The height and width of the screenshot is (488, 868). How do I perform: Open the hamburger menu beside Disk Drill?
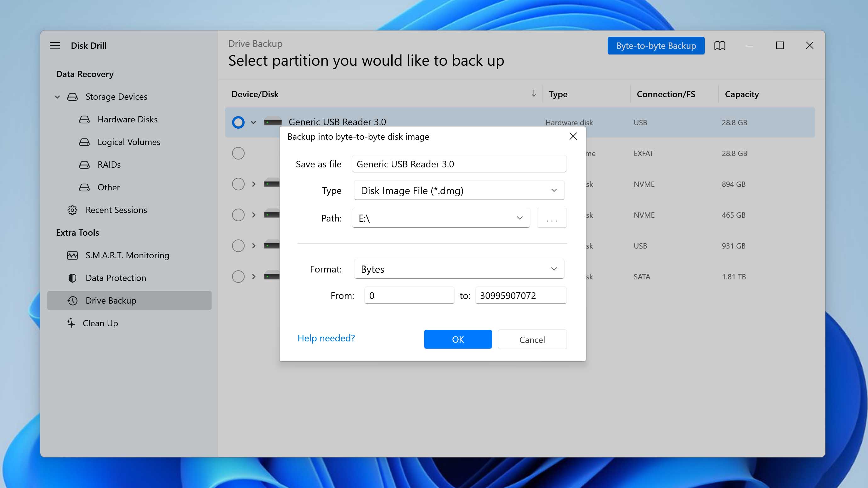(x=55, y=46)
